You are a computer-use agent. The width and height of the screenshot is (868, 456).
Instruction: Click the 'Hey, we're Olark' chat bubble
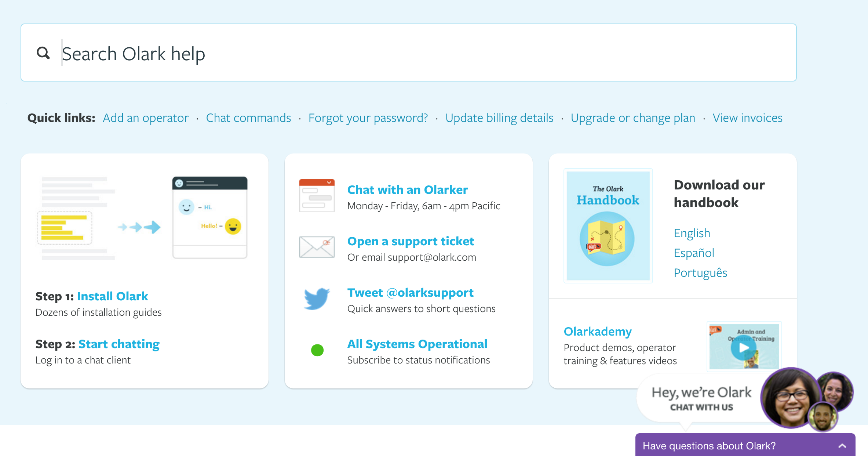[x=701, y=399]
